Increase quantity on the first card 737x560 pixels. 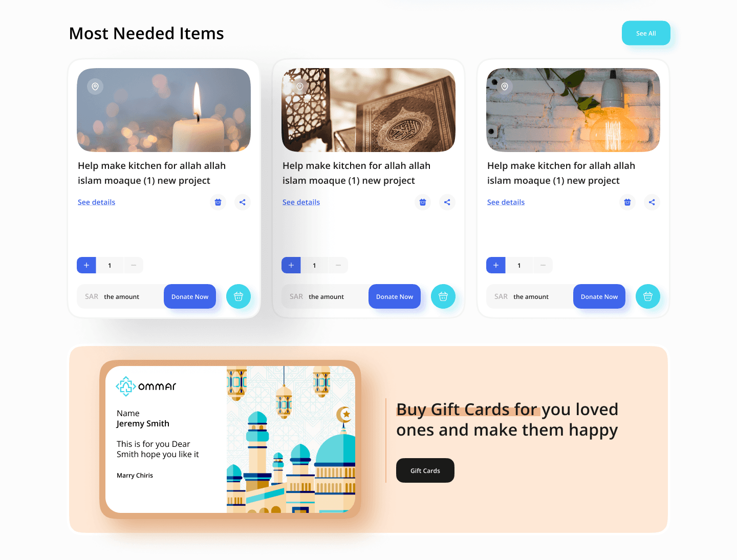point(86,265)
